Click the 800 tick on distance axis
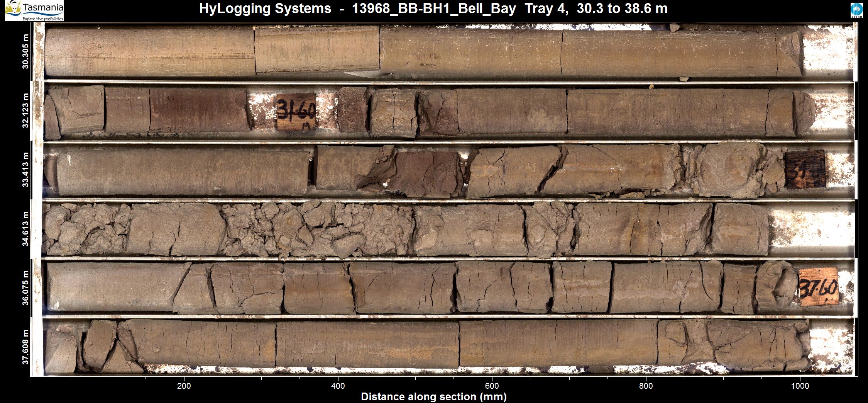 pyautogui.click(x=646, y=386)
